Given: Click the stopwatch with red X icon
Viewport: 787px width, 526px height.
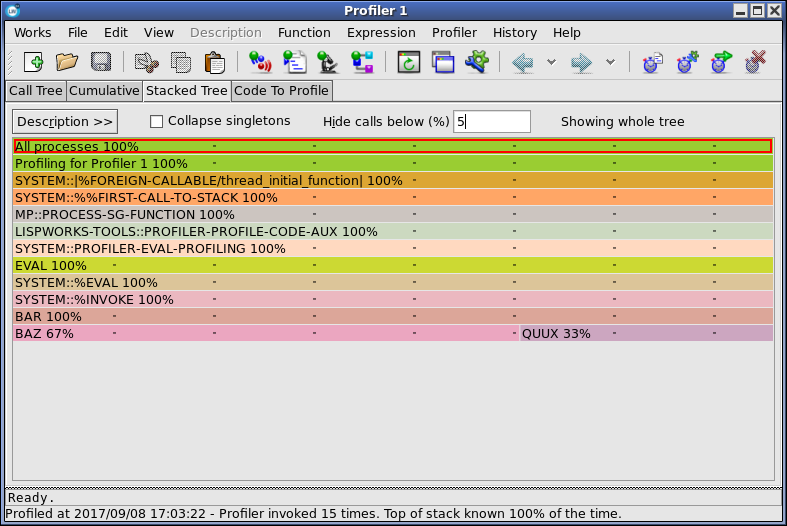Looking at the screenshot, I should click(755, 63).
